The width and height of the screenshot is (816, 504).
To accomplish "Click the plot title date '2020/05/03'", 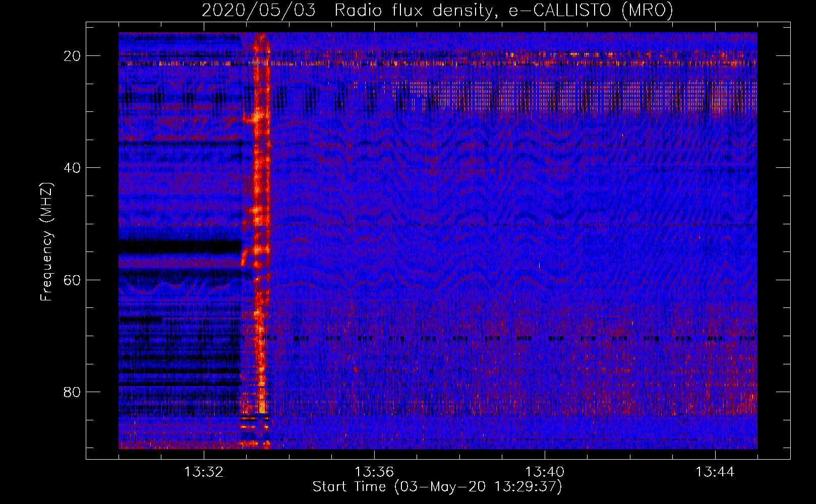I will (x=259, y=11).
